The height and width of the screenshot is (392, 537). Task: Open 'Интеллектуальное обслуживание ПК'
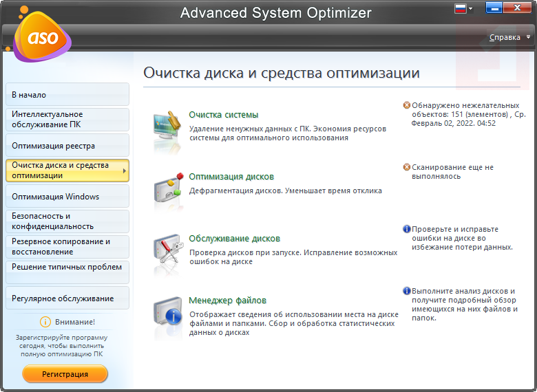[67, 120]
